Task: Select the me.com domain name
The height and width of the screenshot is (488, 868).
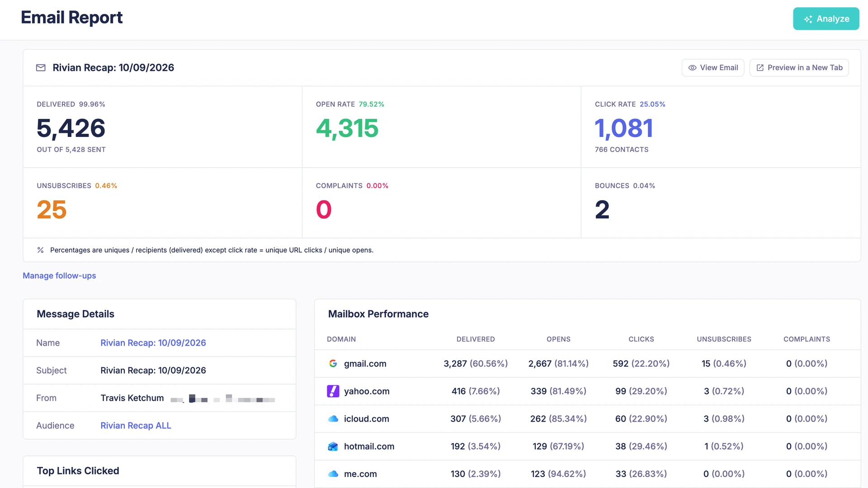Action: click(x=360, y=474)
